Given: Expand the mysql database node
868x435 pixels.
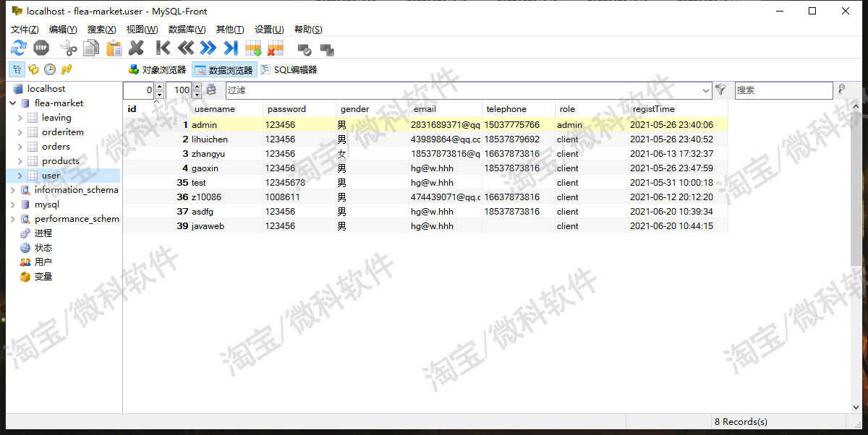Looking at the screenshot, I should pos(12,204).
